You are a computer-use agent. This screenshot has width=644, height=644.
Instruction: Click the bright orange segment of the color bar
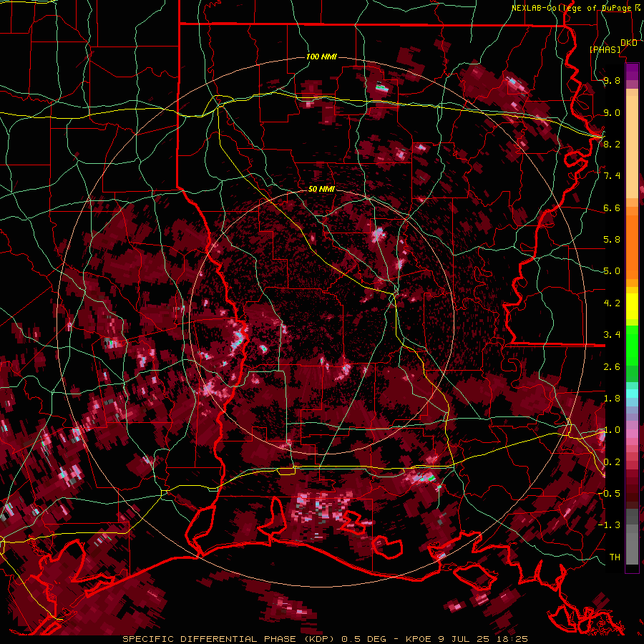click(632, 246)
